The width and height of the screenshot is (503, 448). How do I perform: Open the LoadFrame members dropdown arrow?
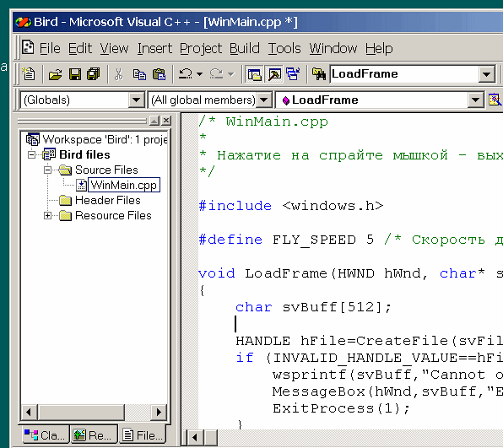coord(475,100)
